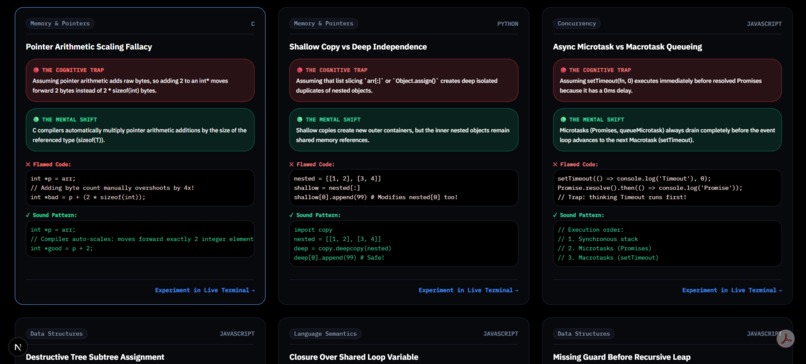
Task: Click Flawed Code heading in Pointer Arithmetic card
Action: coord(49,165)
